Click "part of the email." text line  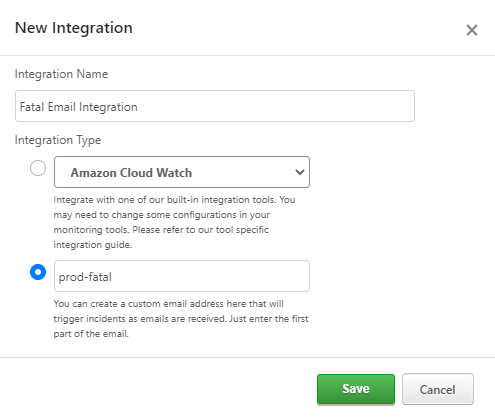pos(91,334)
